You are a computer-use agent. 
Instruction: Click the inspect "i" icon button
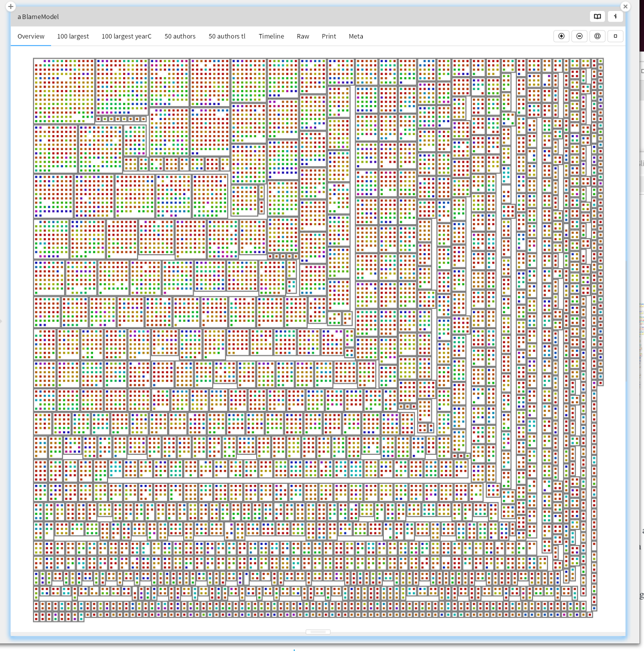click(615, 17)
